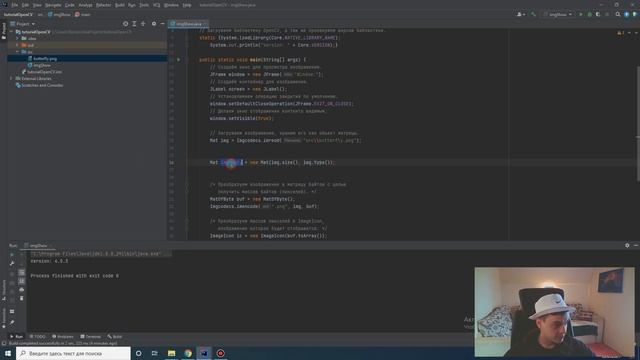The height and width of the screenshot is (360, 640).
Task: Click the Build project hammer icon
Action: click(x=533, y=14)
